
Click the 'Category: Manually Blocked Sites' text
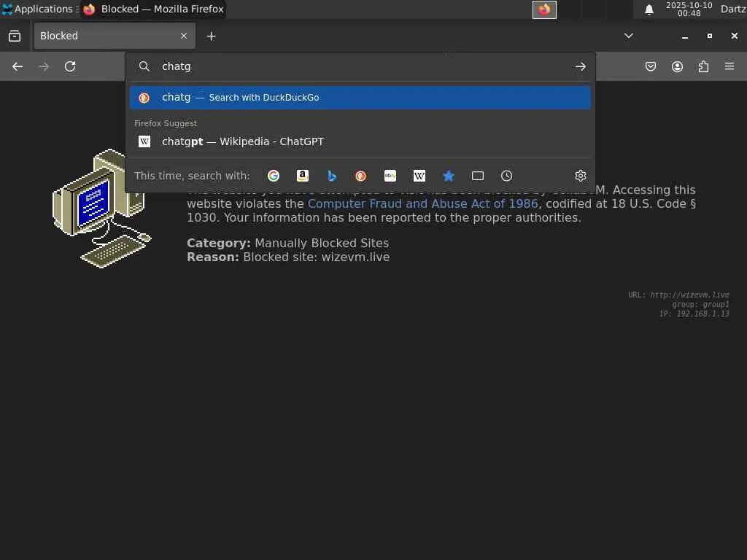click(287, 243)
